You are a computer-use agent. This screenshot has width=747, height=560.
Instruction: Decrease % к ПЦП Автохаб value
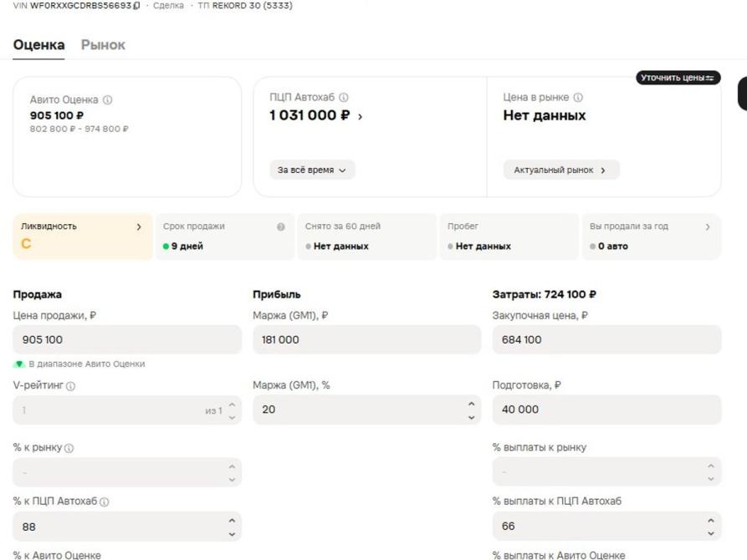(232, 534)
